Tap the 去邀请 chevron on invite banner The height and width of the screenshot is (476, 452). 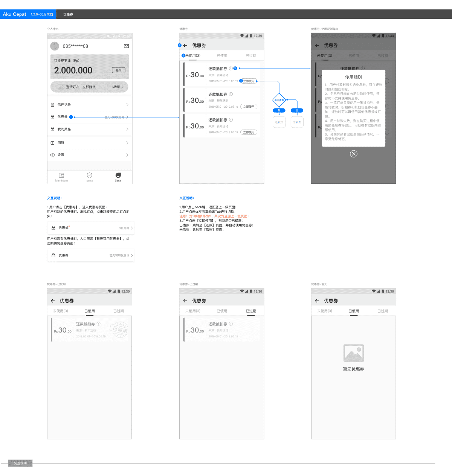click(122, 87)
